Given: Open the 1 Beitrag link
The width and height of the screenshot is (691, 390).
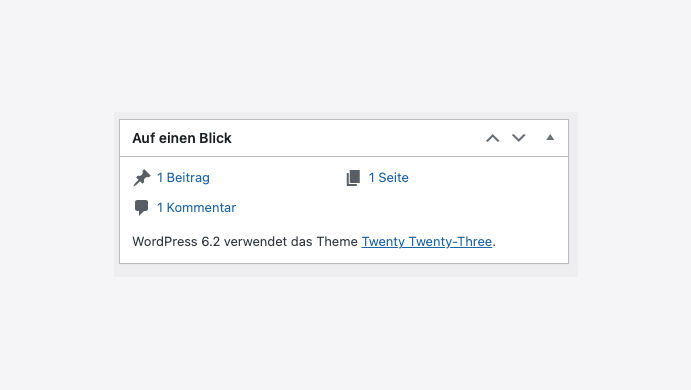Looking at the screenshot, I should pos(183,178).
